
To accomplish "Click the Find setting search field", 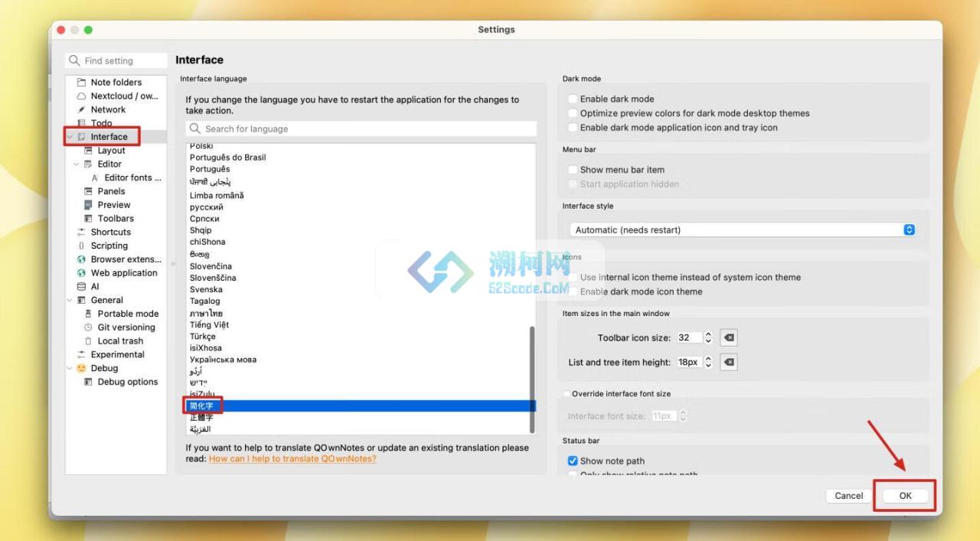I will coord(116,60).
